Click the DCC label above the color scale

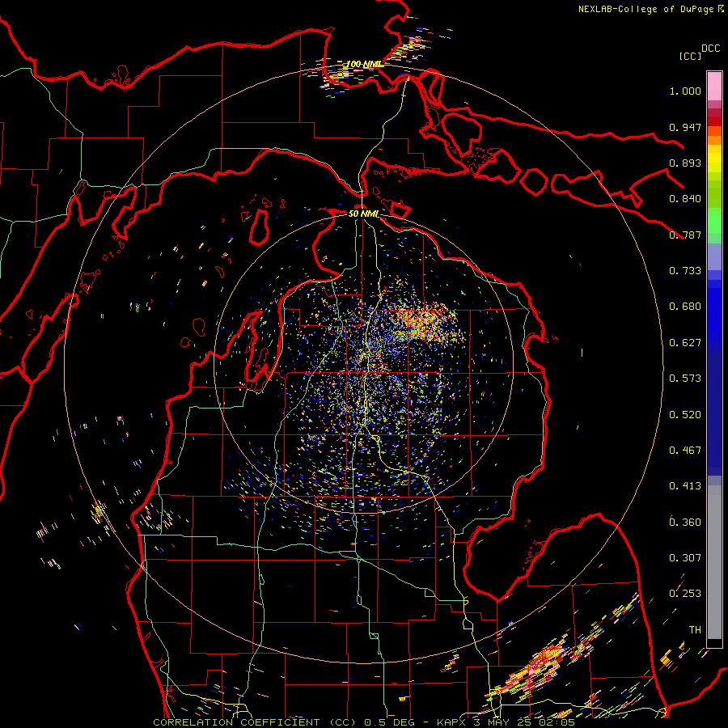coord(710,49)
